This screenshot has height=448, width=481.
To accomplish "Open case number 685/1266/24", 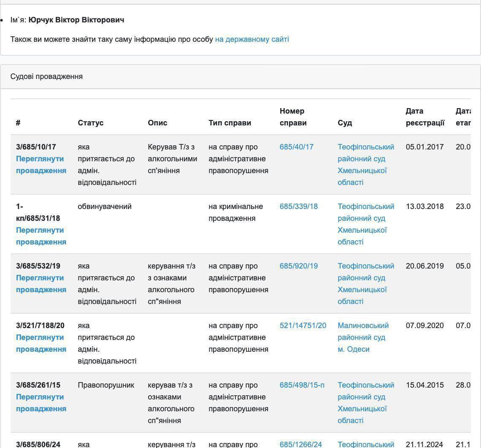I will [x=300, y=444].
